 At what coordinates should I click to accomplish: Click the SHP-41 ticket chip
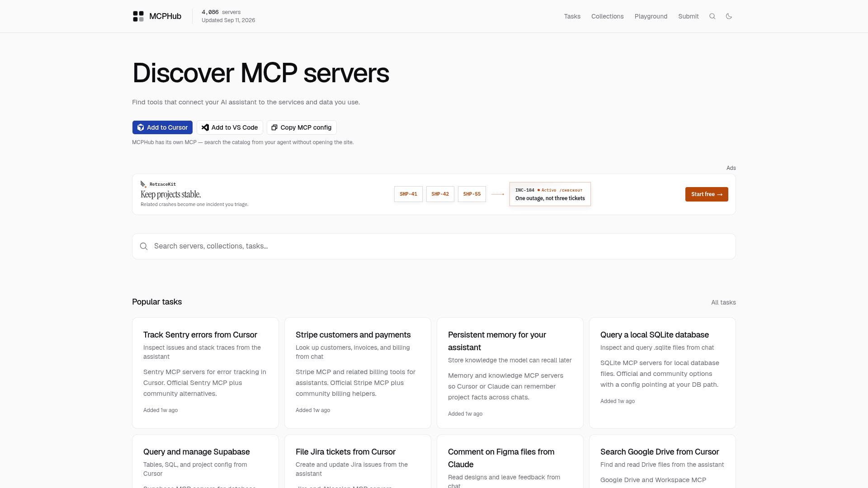tap(408, 194)
